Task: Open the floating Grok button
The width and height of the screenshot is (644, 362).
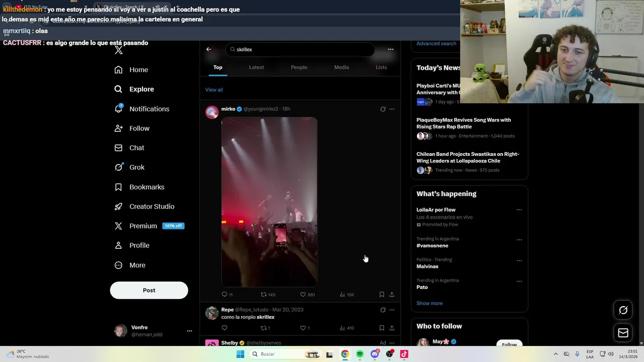Action: [x=623, y=310]
